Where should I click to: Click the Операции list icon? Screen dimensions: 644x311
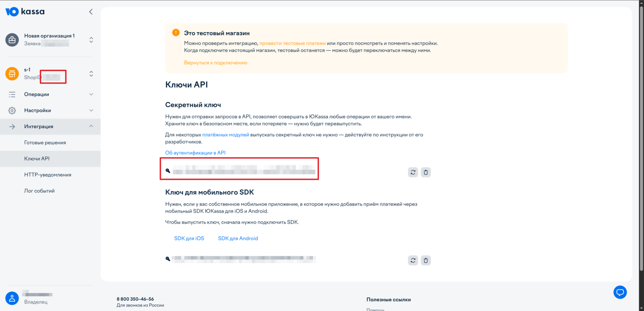[12, 94]
